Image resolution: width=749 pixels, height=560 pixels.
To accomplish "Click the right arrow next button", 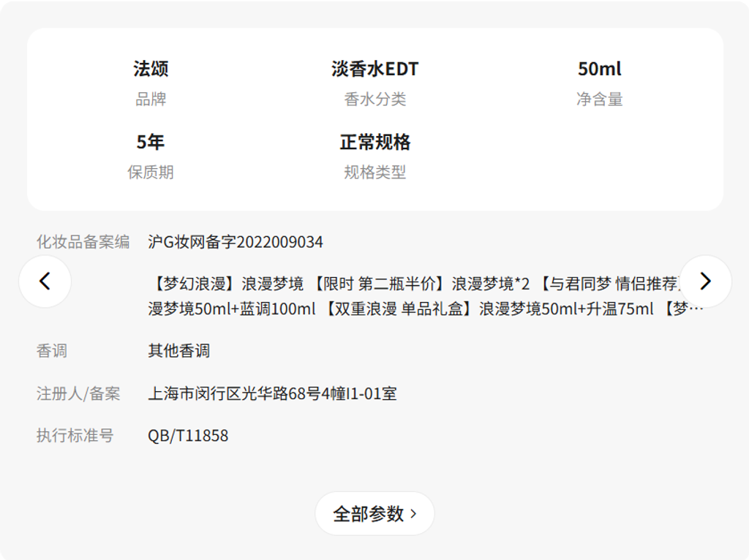I will (705, 281).
